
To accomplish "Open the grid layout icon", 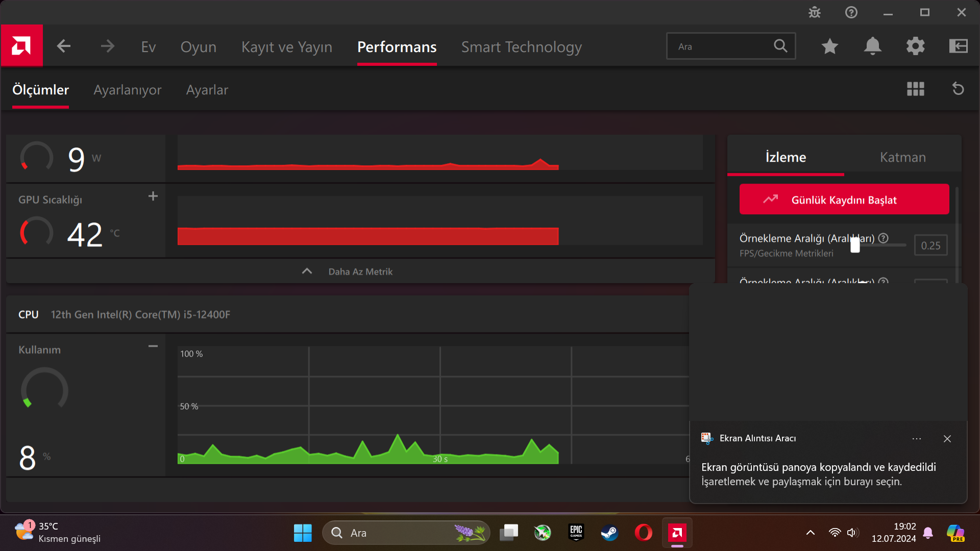I will 915,89.
